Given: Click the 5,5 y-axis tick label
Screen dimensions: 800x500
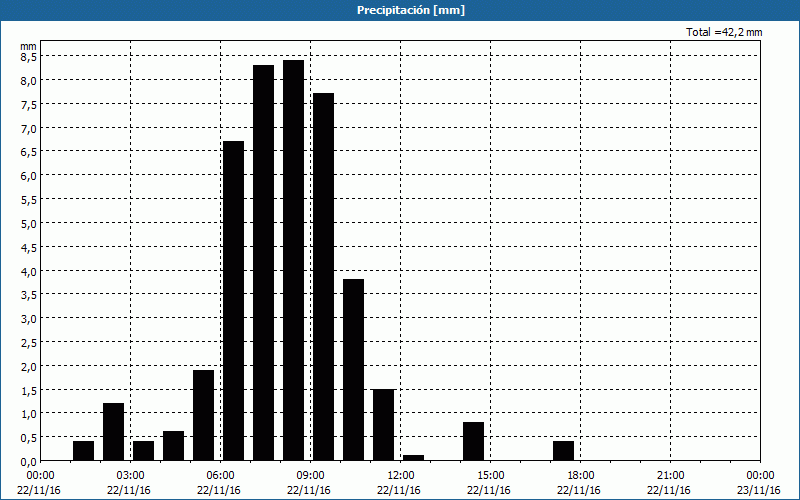Looking at the screenshot, I should coord(28,199).
